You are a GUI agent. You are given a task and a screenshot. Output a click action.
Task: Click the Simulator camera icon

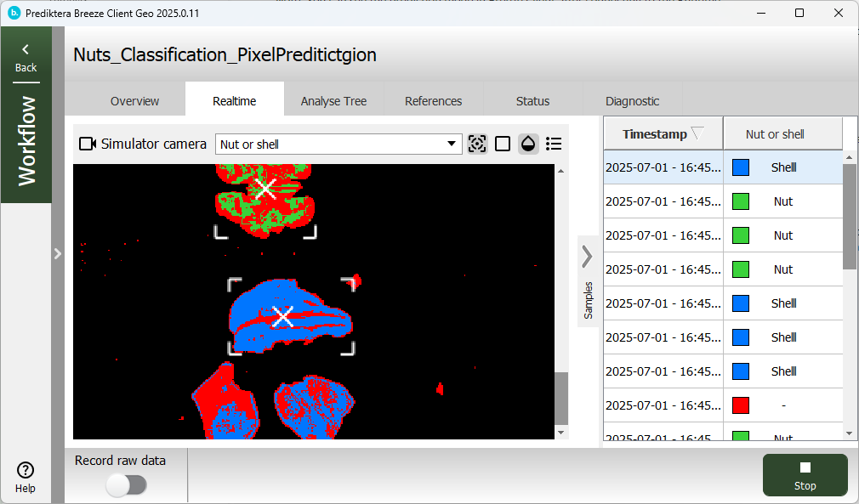(88, 144)
